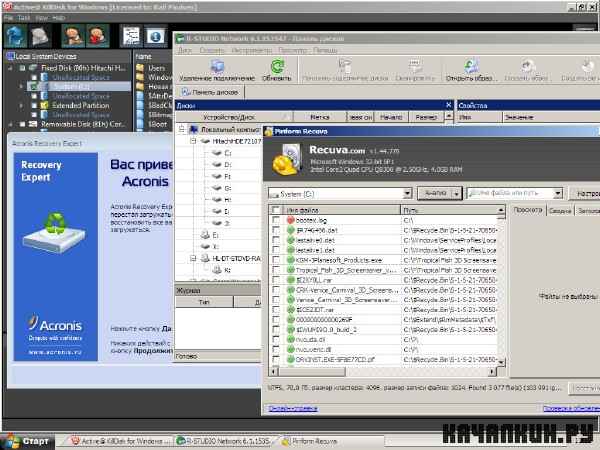This screenshot has height=450, width=600.
Task: Click the blue info icon in KillDisk toolbar
Action: pyautogui.click(x=155, y=36)
